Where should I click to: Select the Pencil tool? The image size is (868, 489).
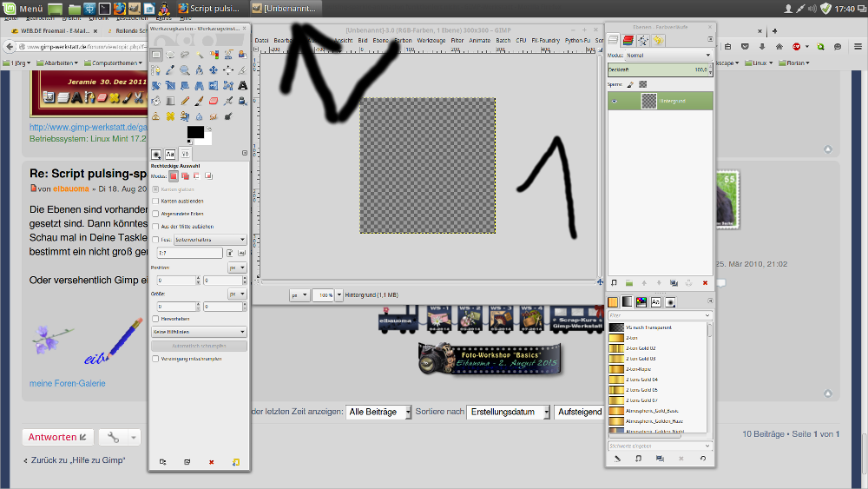(x=185, y=100)
